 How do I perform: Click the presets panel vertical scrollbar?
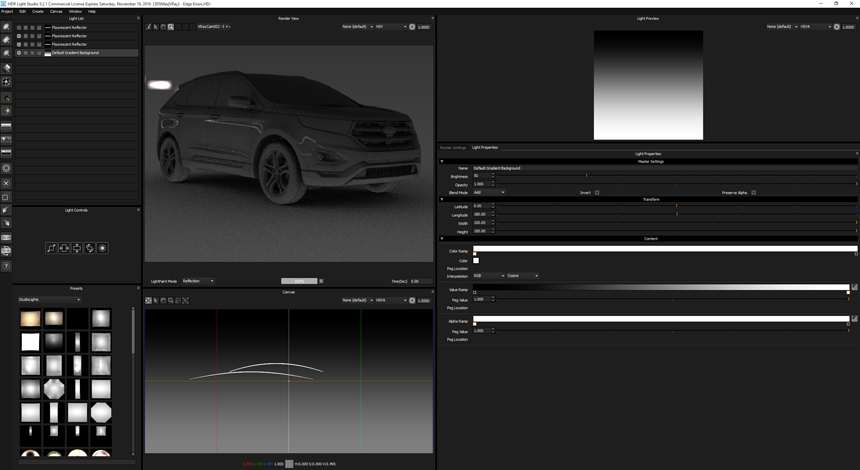(133, 381)
